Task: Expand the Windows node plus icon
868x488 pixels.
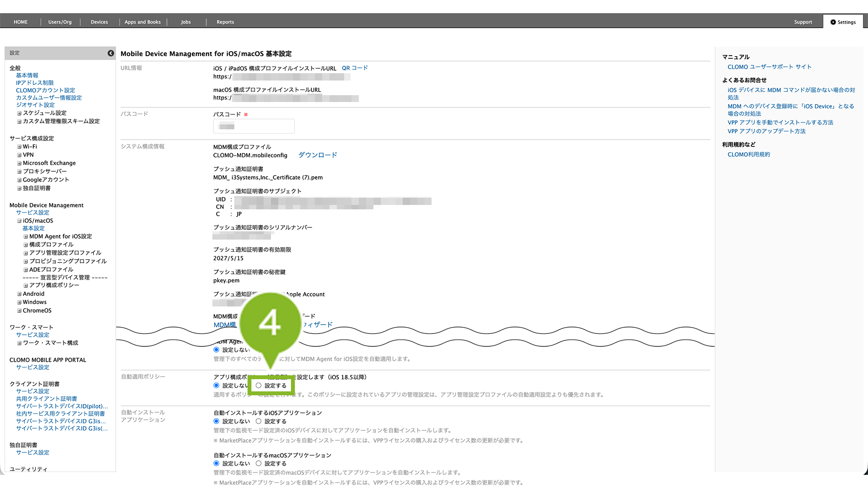Action: coord(19,303)
